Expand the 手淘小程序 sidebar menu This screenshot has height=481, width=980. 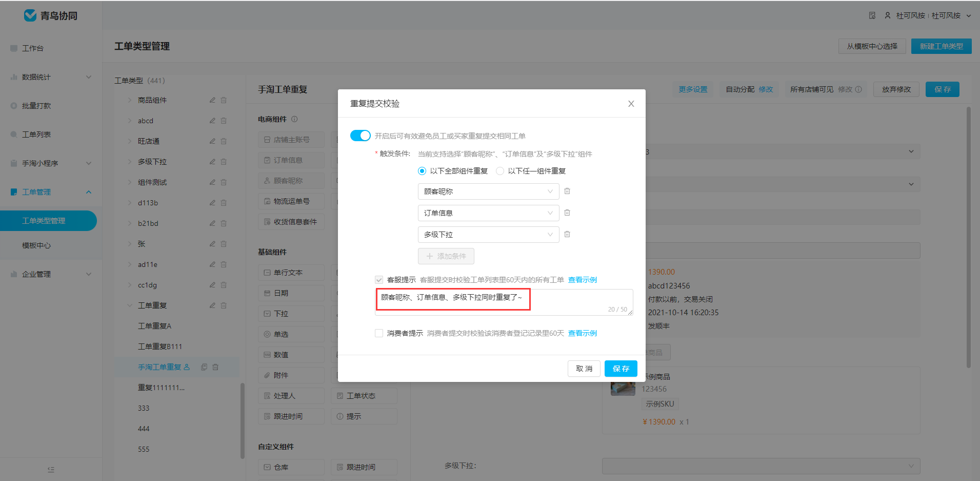point(51,163)
